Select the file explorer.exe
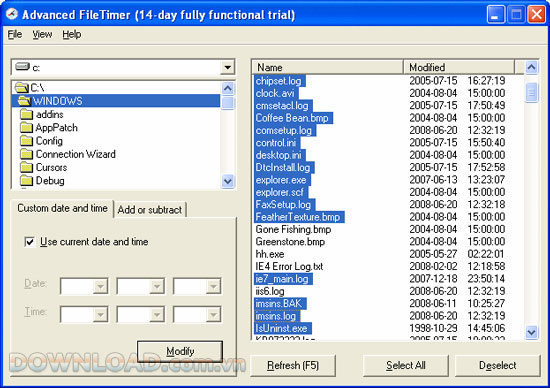This screenshot has width=550, height=388. pos(281,180)
